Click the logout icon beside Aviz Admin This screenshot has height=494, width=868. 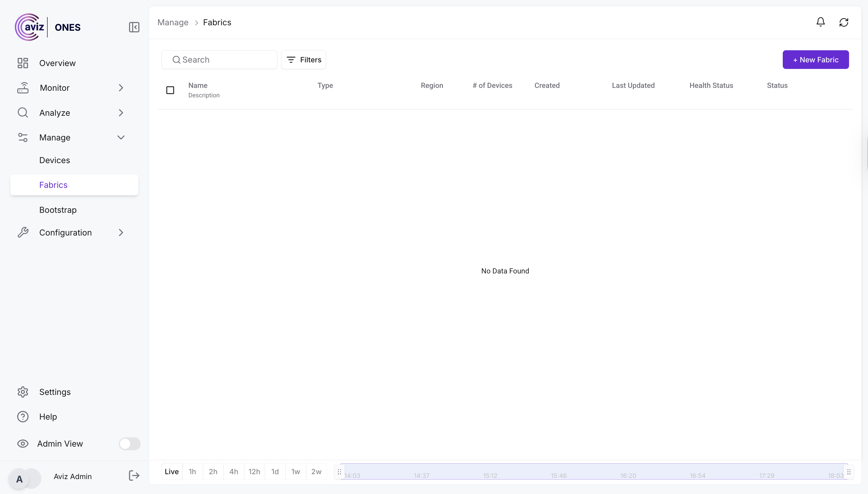pyautogui.click(x=134, y=476)
